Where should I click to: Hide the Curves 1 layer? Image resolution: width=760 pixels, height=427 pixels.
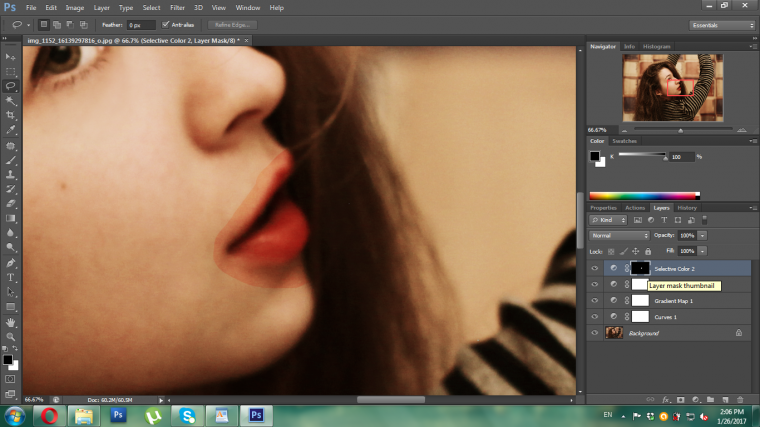point(595,316)
